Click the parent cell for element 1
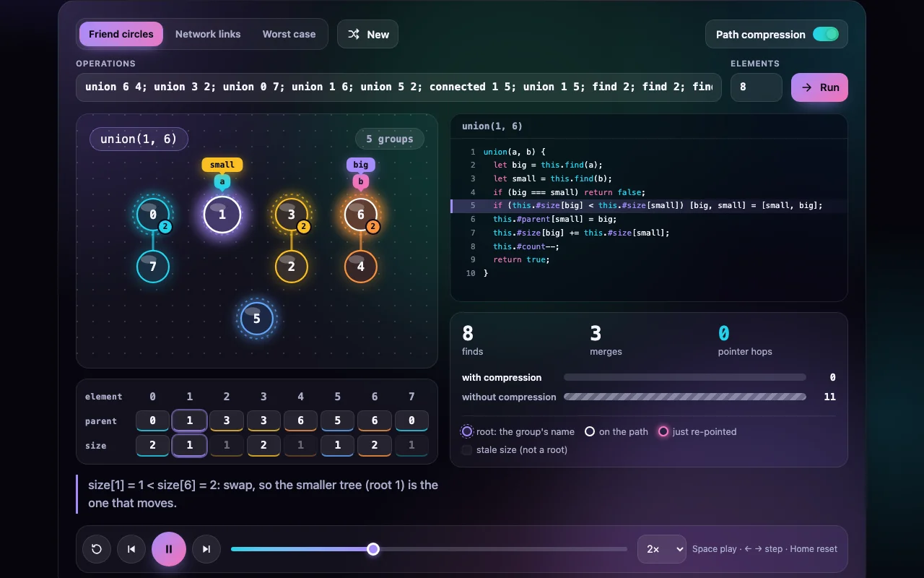924x578 pixels. point(190,421)
